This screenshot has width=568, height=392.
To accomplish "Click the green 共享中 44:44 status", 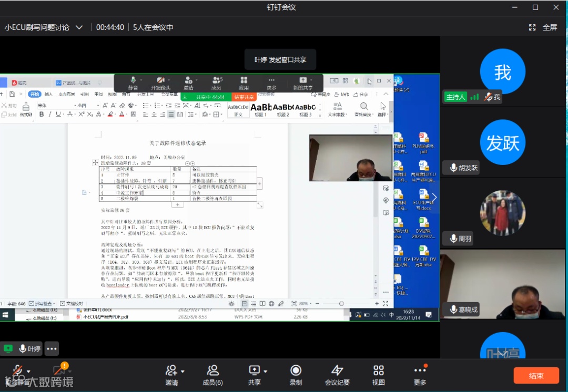I will [x=206, y=97].
